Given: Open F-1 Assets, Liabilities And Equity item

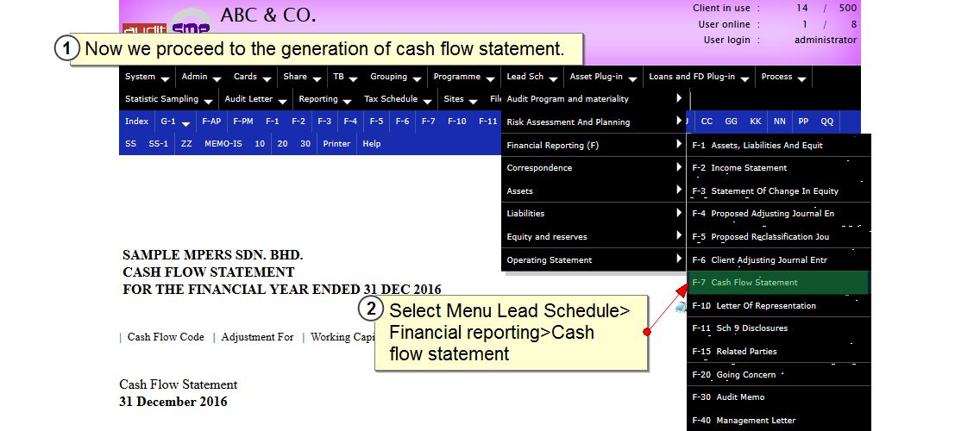Looking at the screenshot, I should click(x=757, y=146).
